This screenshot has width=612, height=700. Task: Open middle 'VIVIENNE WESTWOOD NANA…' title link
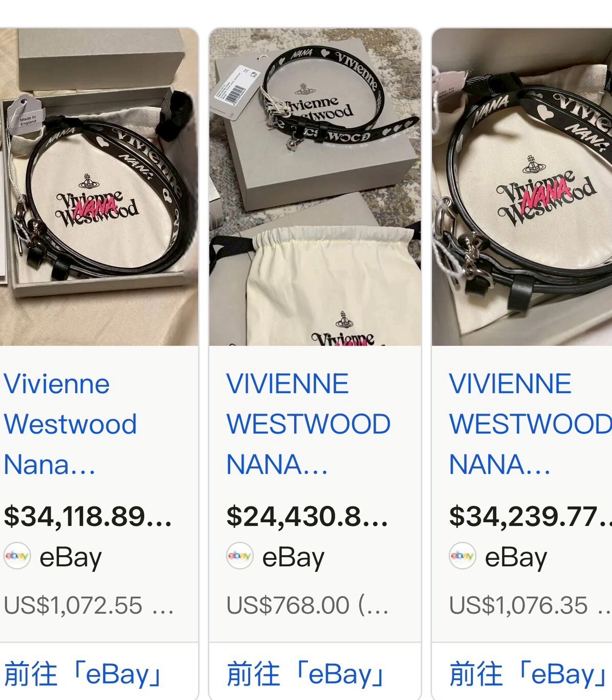coord(309,424)
